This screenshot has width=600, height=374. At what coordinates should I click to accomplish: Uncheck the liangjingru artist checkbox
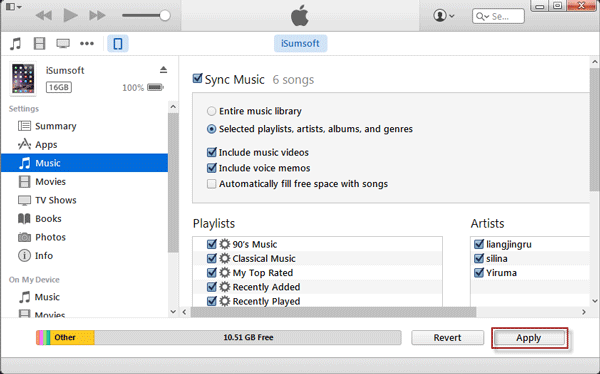pos(479,244)
